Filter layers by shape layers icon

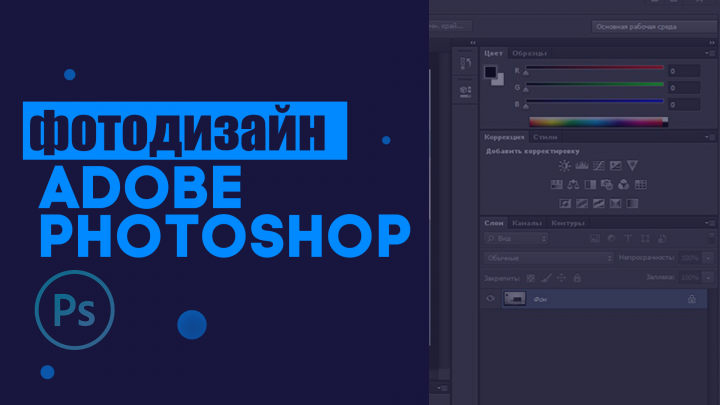(x=645, y=238)
